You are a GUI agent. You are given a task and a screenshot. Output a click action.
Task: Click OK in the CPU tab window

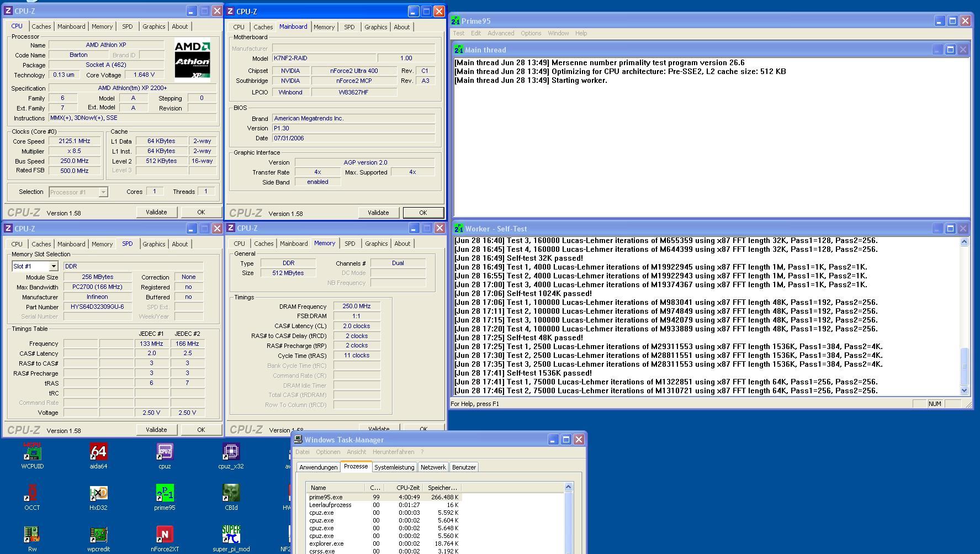[x=201, y=212]
